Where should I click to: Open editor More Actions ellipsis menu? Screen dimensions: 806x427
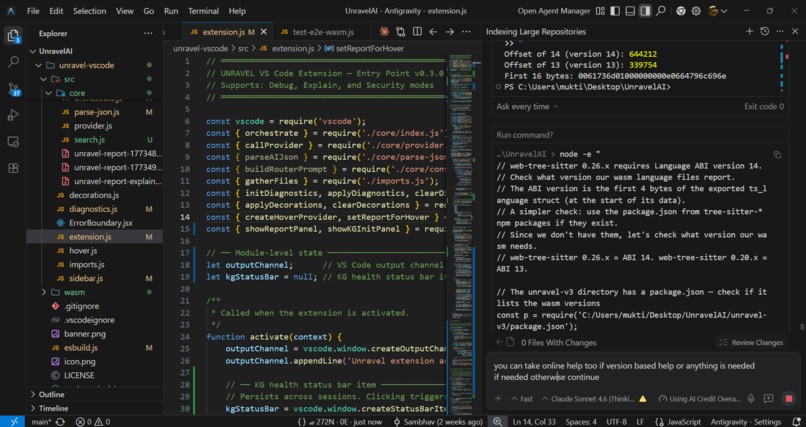(x=466, y=32)
